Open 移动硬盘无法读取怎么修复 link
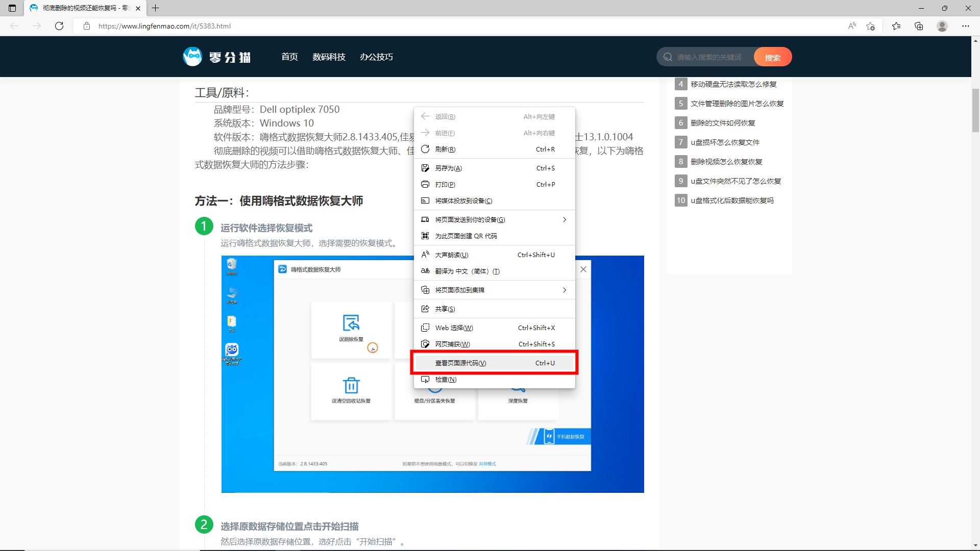This screenshot has height=551, width=980. (733, 84)
